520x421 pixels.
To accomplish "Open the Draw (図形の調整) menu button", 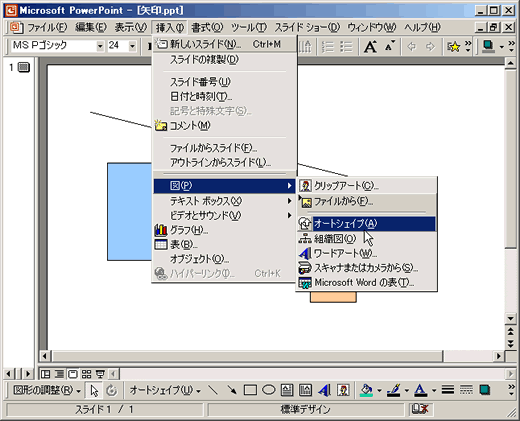I will pos(46,390).
